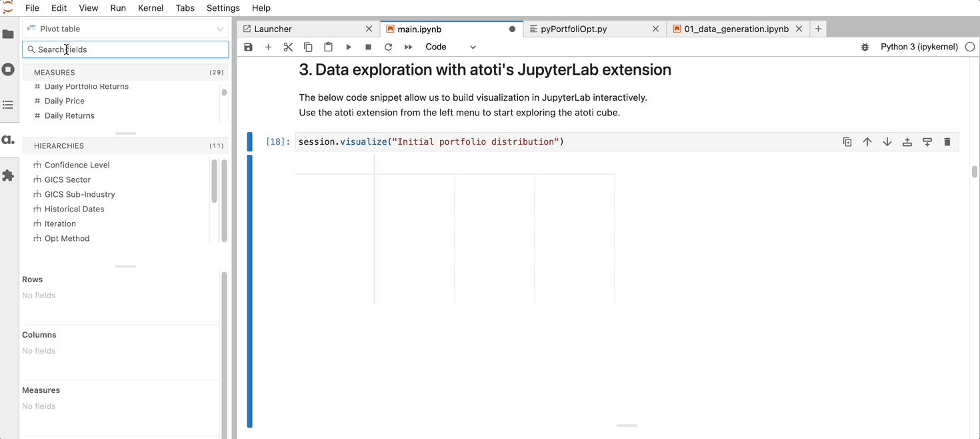
Task: Click the Python 3 (ipykernel) kernel name
Action: [919, 47]
